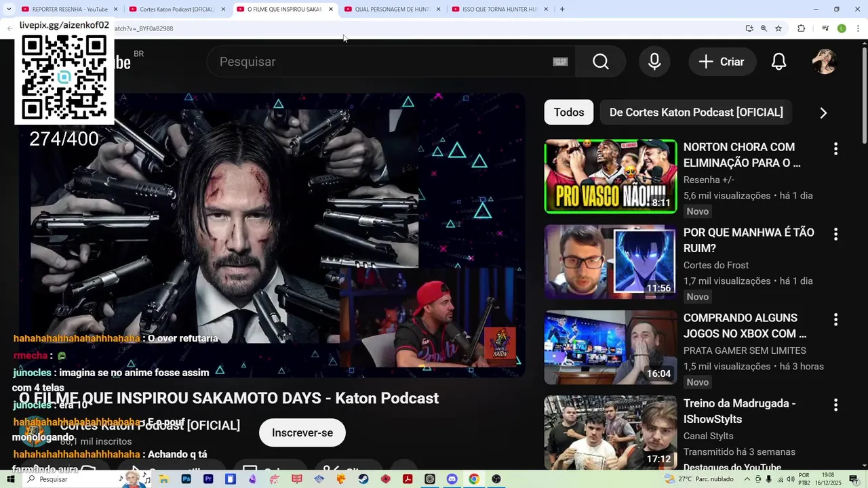Visit the Canal Stylts channel
The image size is (868, 488).
point(708,436)
